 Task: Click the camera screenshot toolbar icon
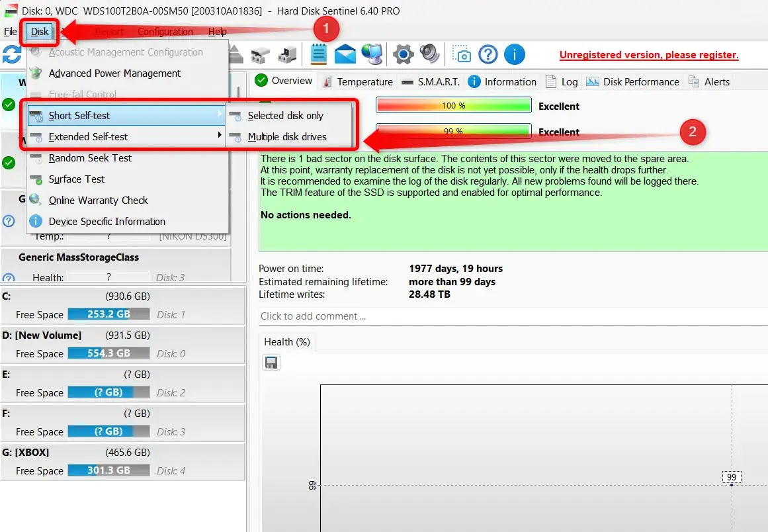pyautogui.click(x=461, y=54)
